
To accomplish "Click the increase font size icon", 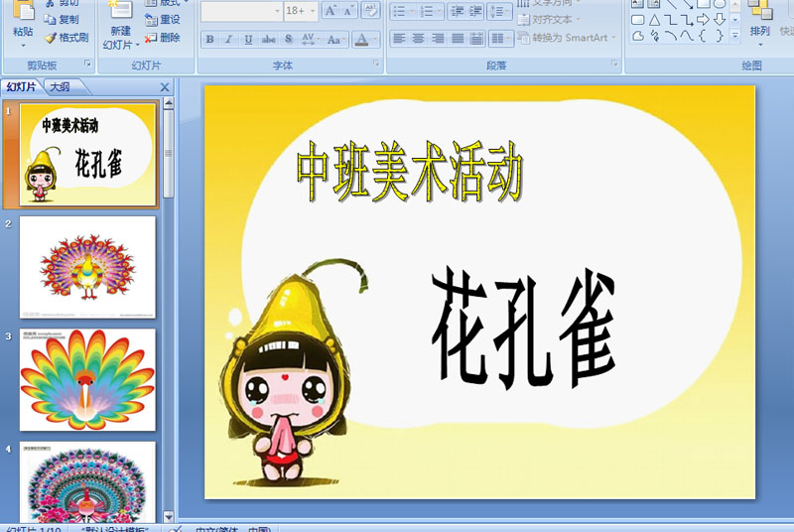I will (x=331, y=11).
